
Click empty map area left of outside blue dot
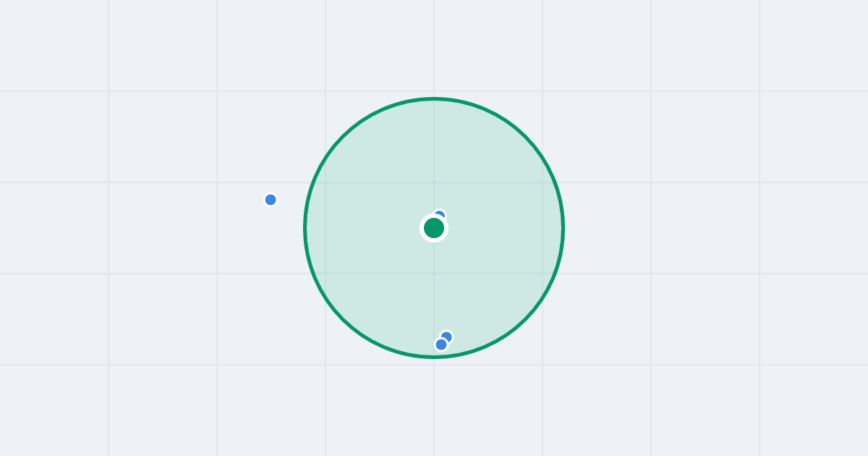145,200
